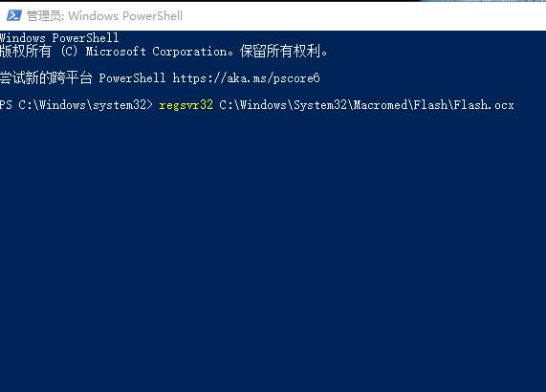The image size is (546, 392).
Task: Click 'PowerShell' word before the aka.ms URL
Action: point(132,77)
